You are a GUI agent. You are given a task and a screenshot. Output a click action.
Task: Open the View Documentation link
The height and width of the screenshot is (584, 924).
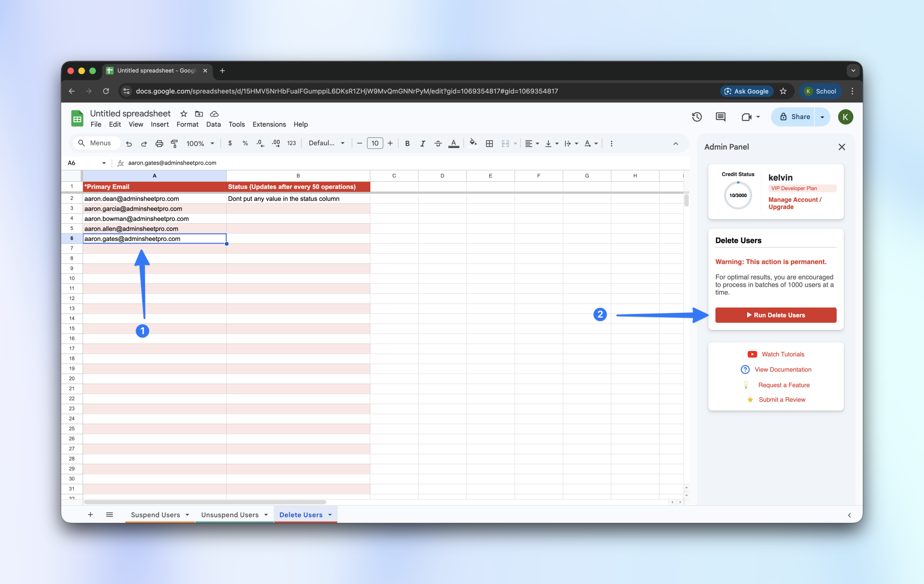tap(783, 369)
